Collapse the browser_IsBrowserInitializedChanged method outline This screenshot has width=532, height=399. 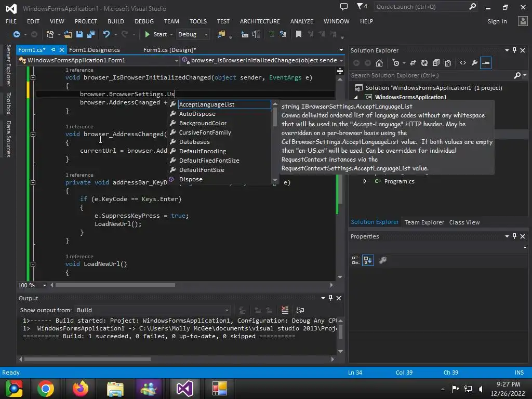33,78
